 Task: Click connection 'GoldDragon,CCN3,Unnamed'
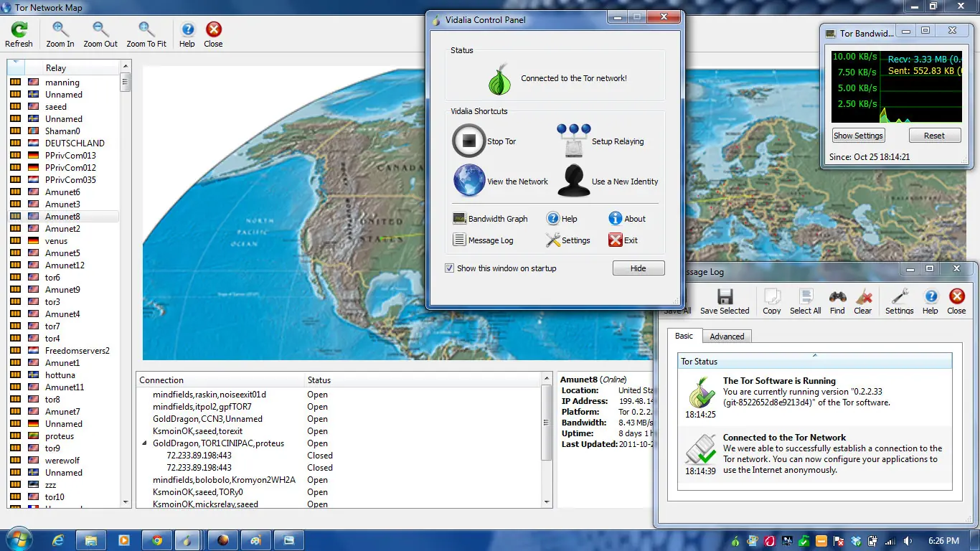(x=207, y=419)
